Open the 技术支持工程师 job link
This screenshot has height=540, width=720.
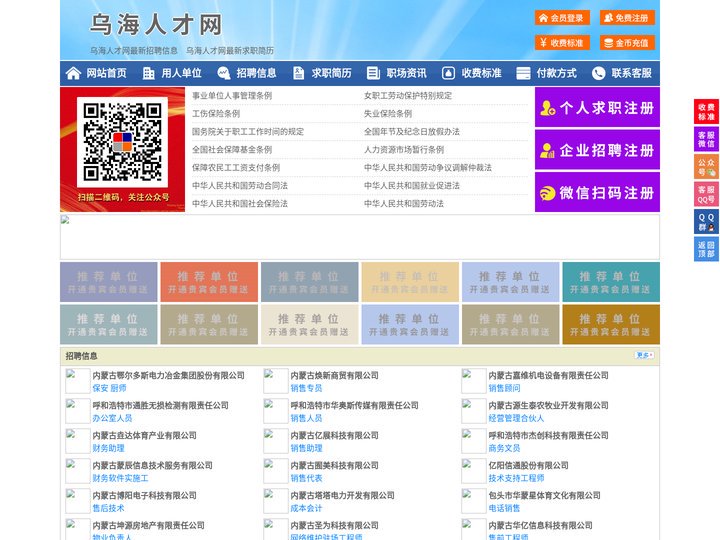pyautogui.click(x=516, y=478)
